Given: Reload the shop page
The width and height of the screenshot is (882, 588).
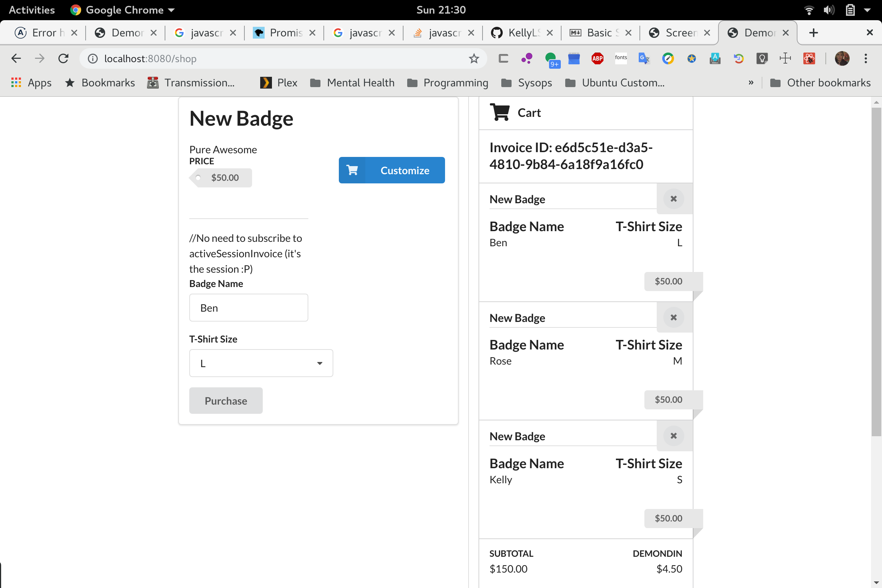Looking at the screenshot, I should [63, 58].
